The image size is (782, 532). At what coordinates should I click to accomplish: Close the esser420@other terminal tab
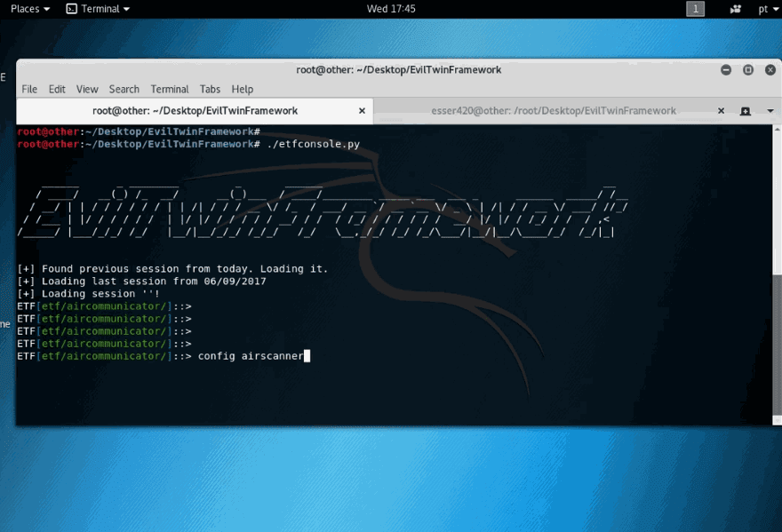(x=722, y=111)
